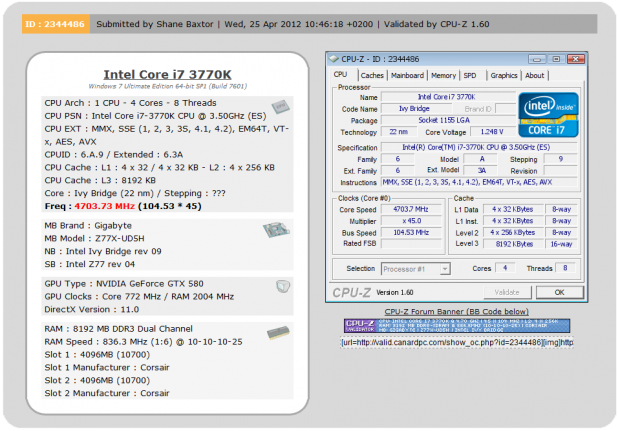This screenshot has height=431, width=620.
Task: Select the BB code URL field
Action: pos(457,342)
